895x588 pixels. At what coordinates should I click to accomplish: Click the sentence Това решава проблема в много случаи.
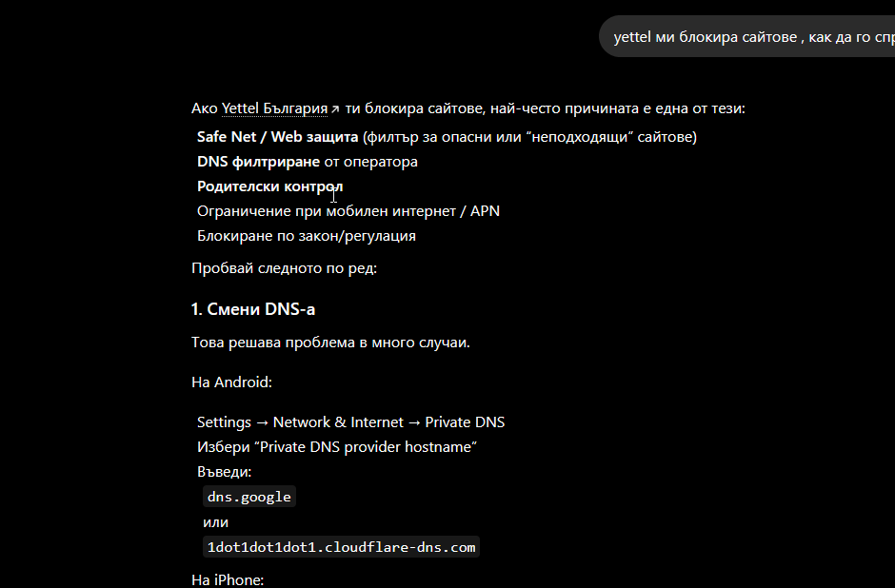(330, 343)
